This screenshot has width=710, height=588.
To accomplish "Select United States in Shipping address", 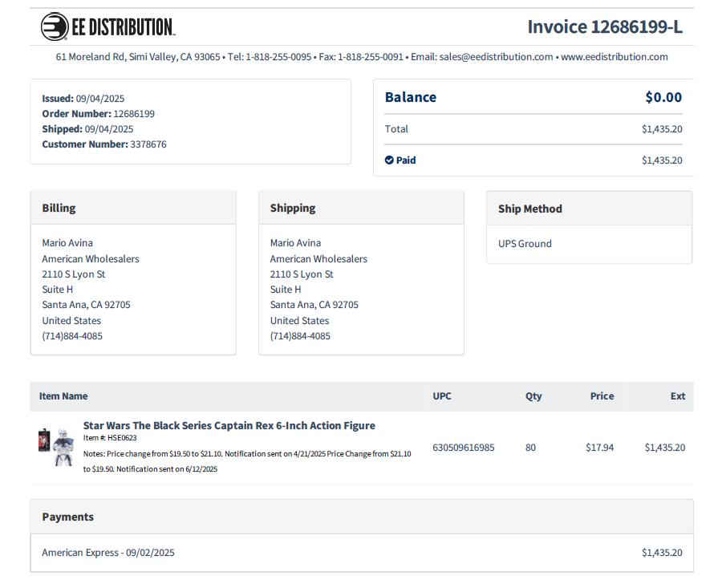I will coord(300,321).
